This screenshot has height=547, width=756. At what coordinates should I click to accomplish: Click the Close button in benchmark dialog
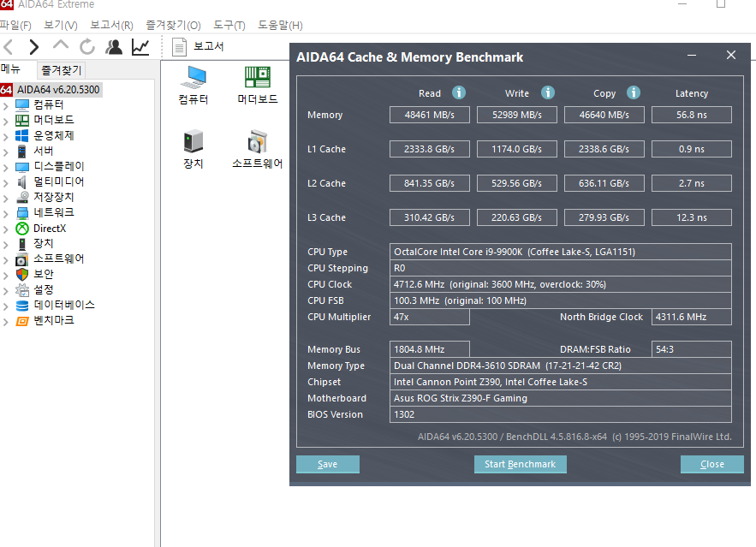pyautogui.click(x=712, y=464)
